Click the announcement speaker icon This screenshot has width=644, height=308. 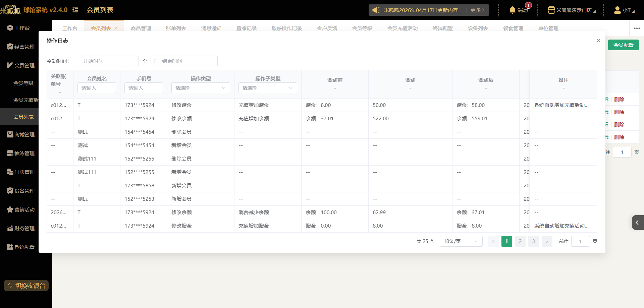(x=376, y=10)
